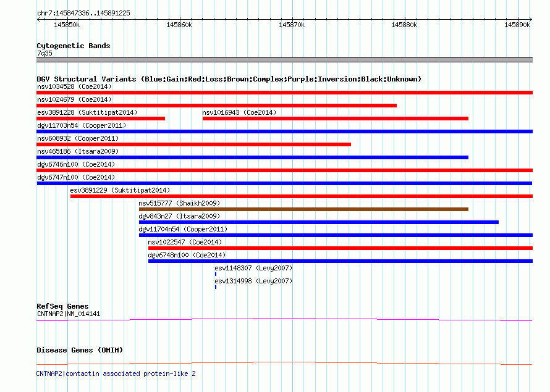
Task: Open variant label nsv1024679 (Coe2014)
Action: pos(74,99)
